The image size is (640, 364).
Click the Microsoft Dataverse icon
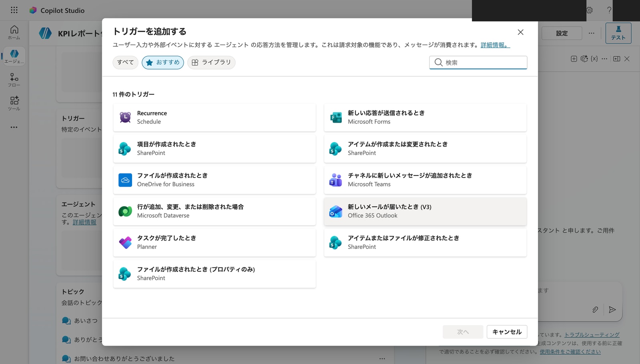(125, 211)
